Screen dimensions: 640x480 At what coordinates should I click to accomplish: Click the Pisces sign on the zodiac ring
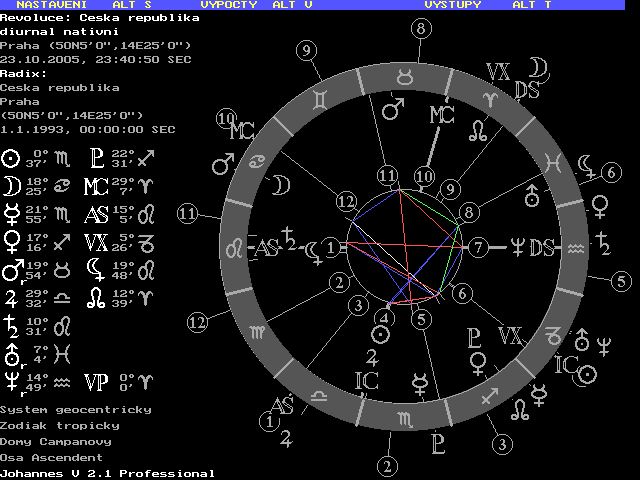(x=552, y=160)
